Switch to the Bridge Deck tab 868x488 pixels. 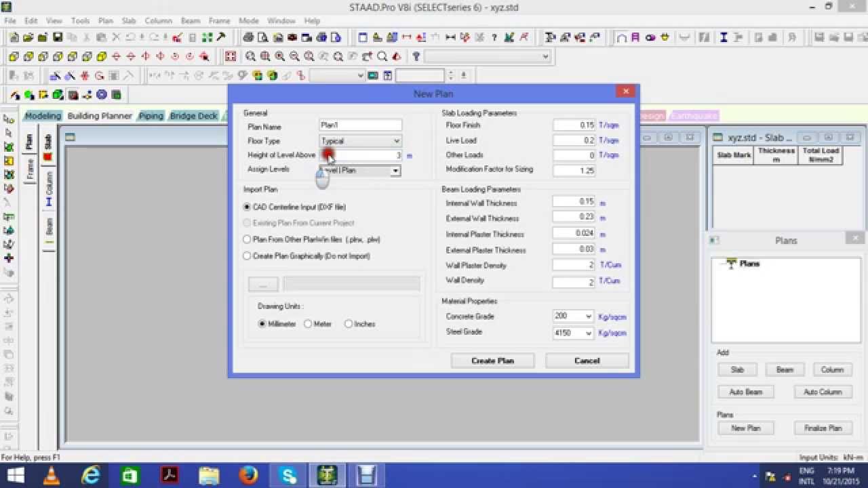coord(193,116)
